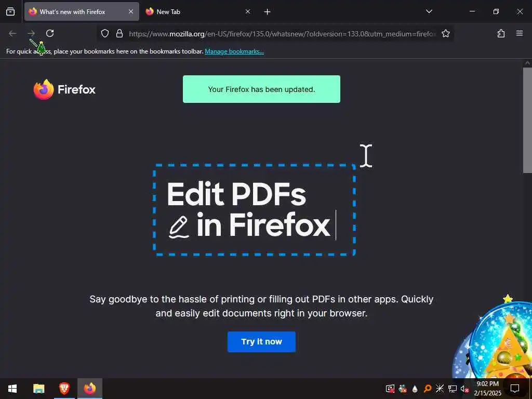532x399 pixels.
Task: Open the Manage bookmarks link
Action: (234, 51)
